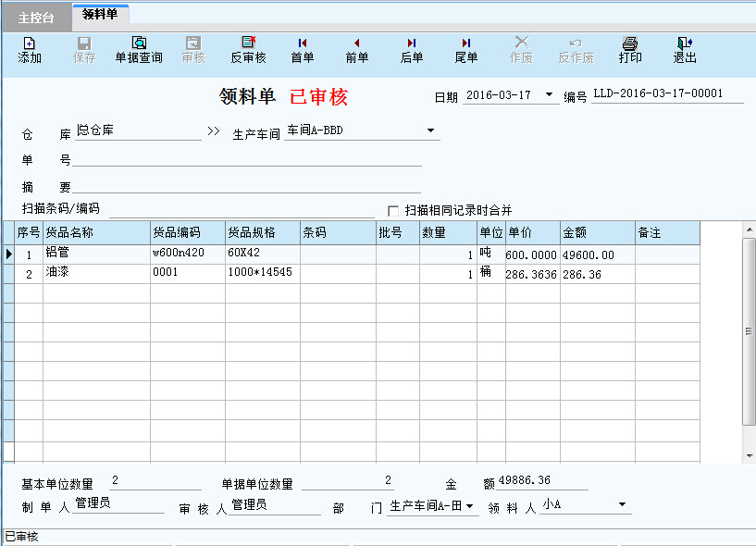Click the 600.0000 unit price cell
The image size is (756, 546).
(533, 254)
